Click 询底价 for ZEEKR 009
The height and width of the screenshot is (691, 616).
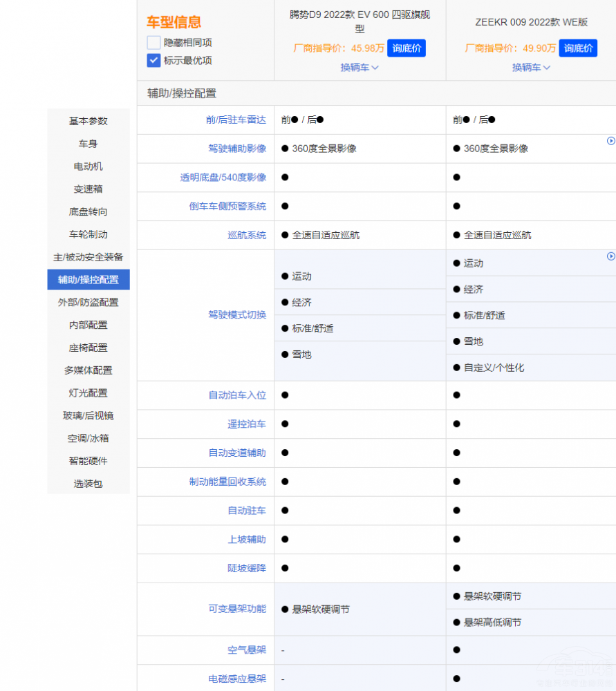tap(578, 48)
